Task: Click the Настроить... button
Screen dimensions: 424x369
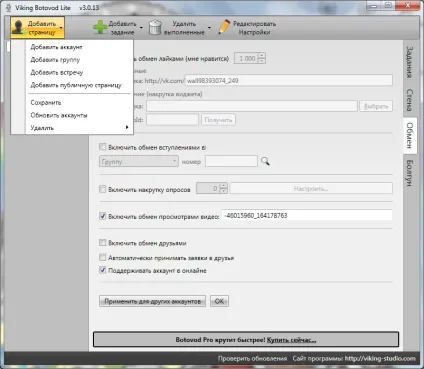Action: click(311, 189)
